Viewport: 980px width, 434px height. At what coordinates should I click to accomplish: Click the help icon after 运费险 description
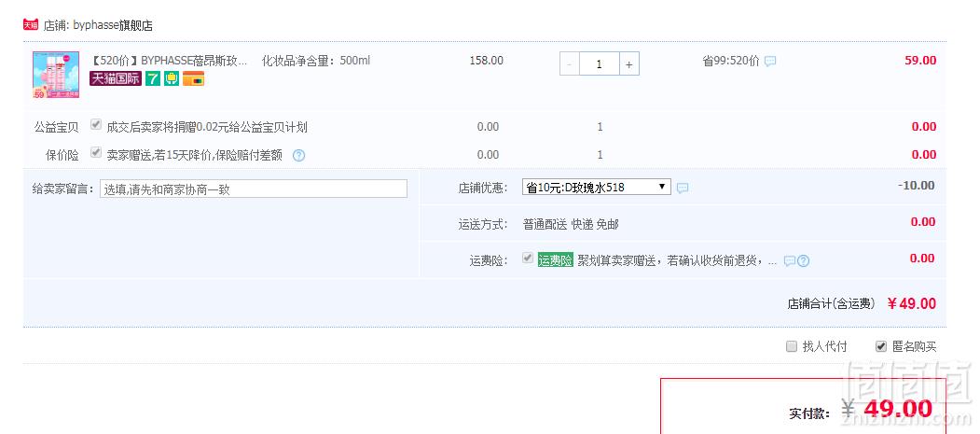click(x=803, y=260)
